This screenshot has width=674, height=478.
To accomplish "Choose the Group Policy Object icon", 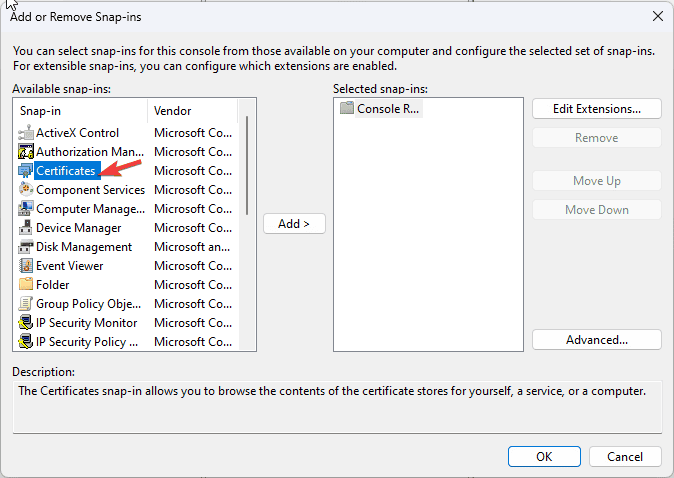I will point(26,303).
